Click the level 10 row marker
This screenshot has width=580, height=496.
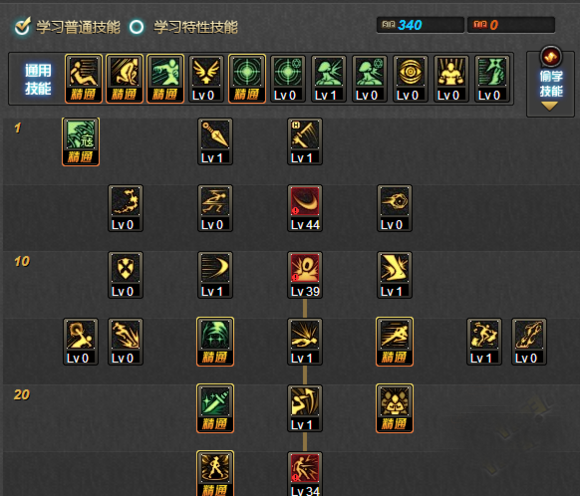click(22, 262)
